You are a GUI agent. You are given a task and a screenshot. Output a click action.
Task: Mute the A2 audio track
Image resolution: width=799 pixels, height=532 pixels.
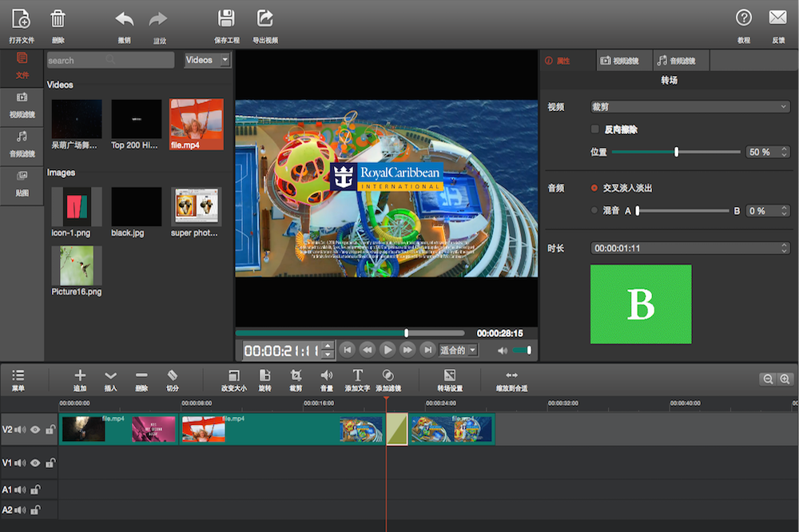21,510
